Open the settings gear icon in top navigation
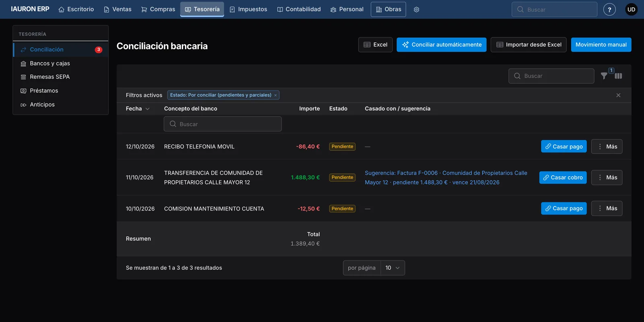Image resolution: width=644 pixels, height=322 pixels. [417, 9]
